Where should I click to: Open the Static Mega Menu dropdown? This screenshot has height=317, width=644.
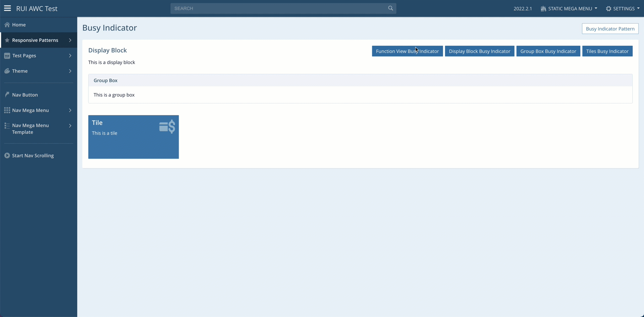point(569,9)
